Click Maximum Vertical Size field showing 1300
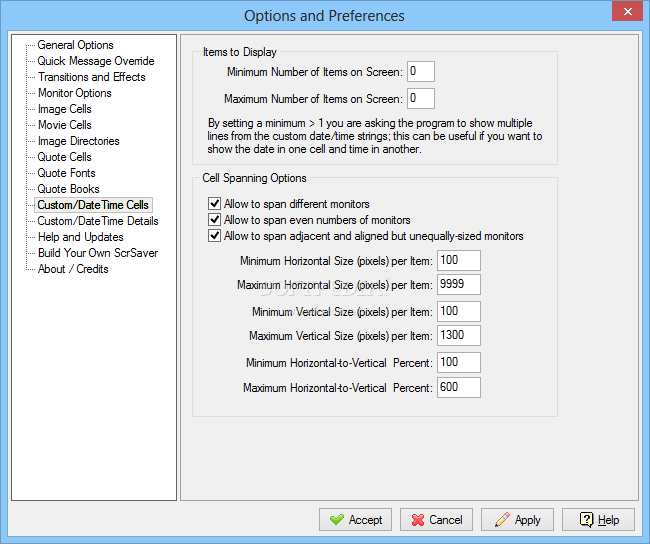Image resolution: width=650 pixels, height=544 pixels. coord(459,335)
